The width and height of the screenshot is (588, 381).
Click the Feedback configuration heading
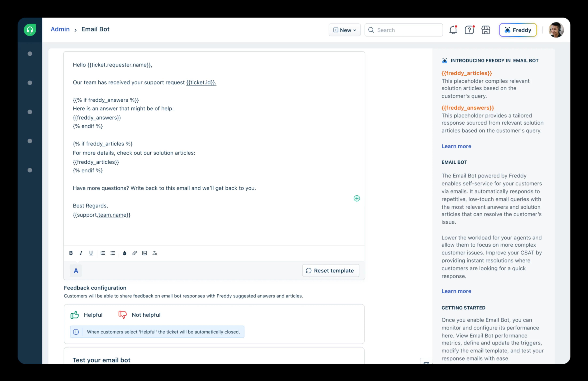[x=95, y=288]
